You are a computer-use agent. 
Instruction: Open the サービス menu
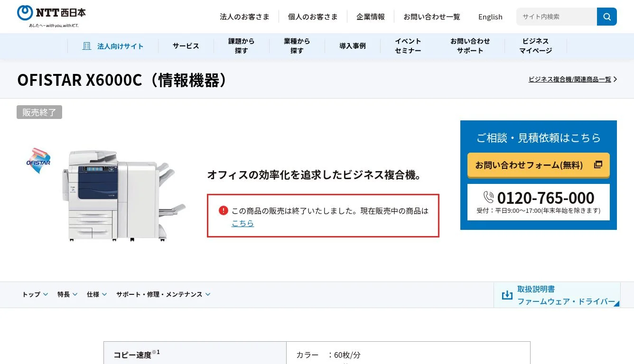click(x=186, y=46)
